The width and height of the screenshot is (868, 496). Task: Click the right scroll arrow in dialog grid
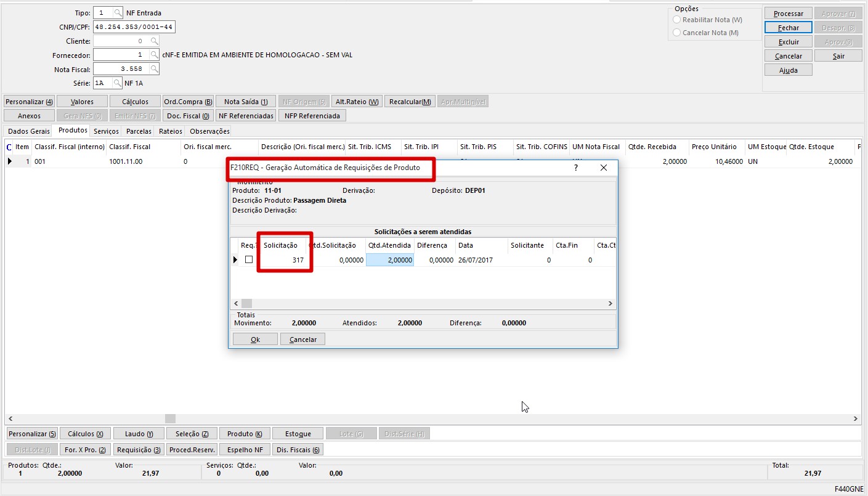pos(610,304)
